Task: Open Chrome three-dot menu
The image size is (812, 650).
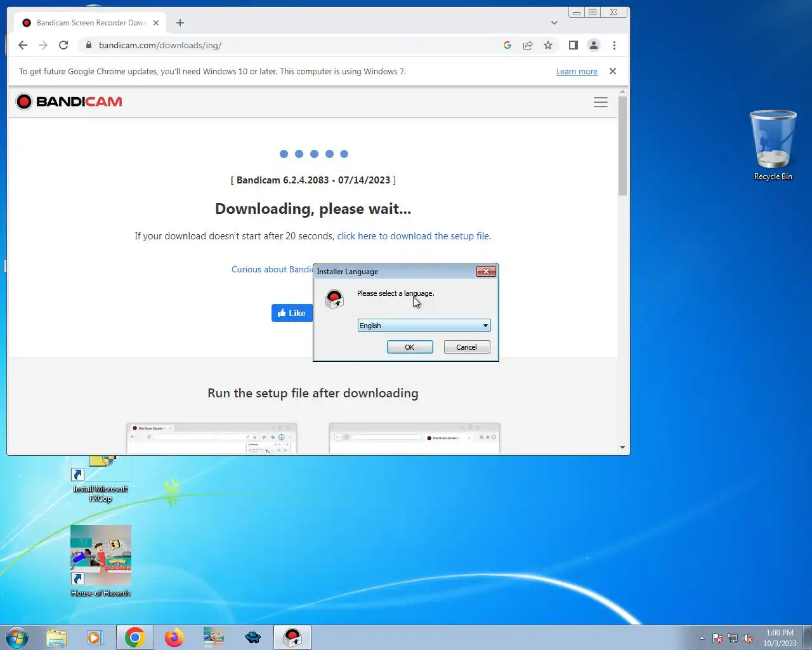Action: coord(614,45)
